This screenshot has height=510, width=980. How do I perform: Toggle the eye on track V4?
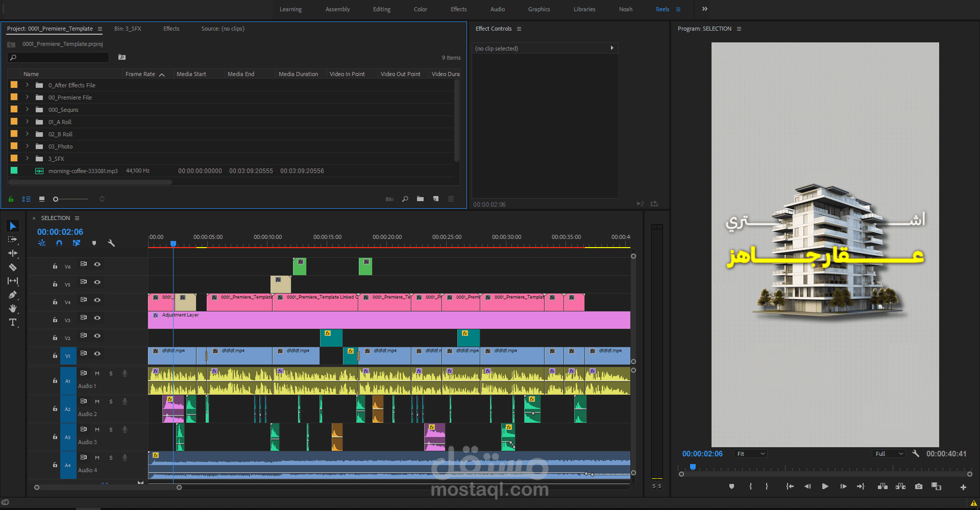[97, 300]
